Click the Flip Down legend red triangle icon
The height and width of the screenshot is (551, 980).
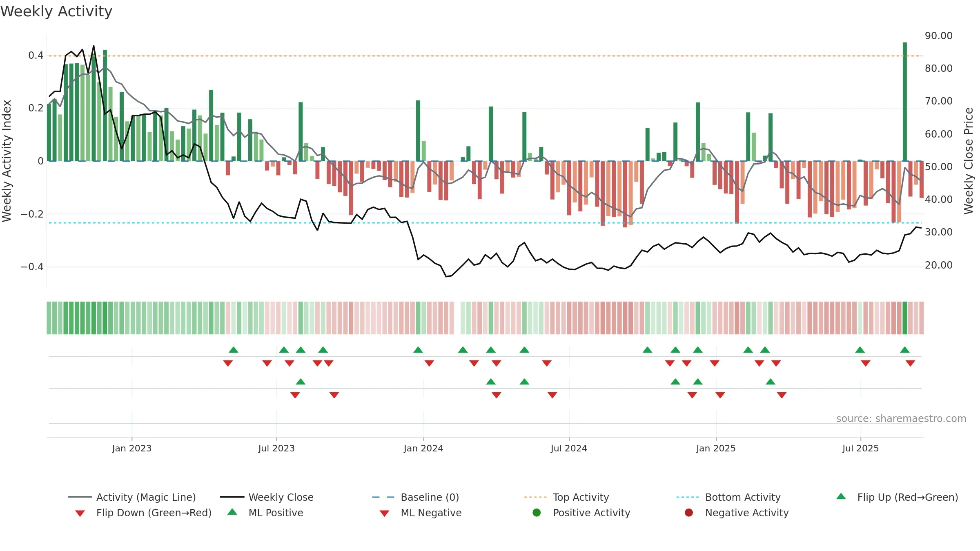pos(80,513)
